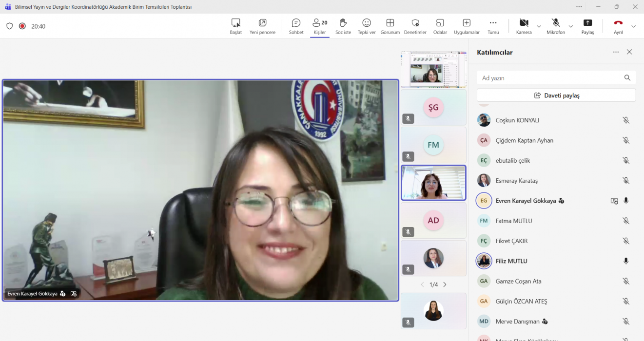Open the Tümü more actions menu
644x341 pixels.
click(x=493, y=26)
